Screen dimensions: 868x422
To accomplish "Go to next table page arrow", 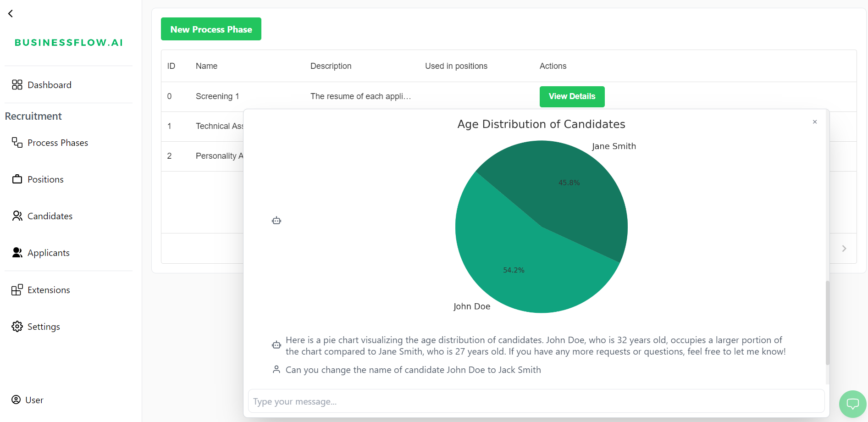I will (x=844, y=249).
